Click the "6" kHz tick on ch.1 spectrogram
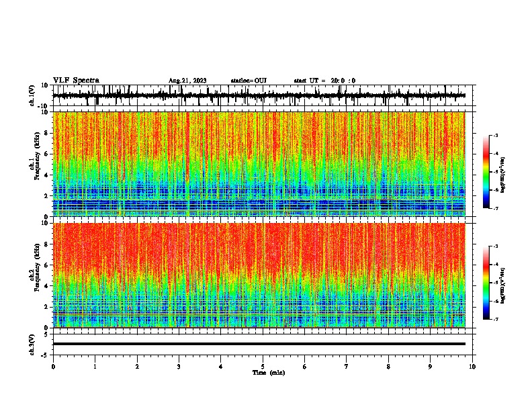Screen dimensions: 532x411 pos(46,154)
